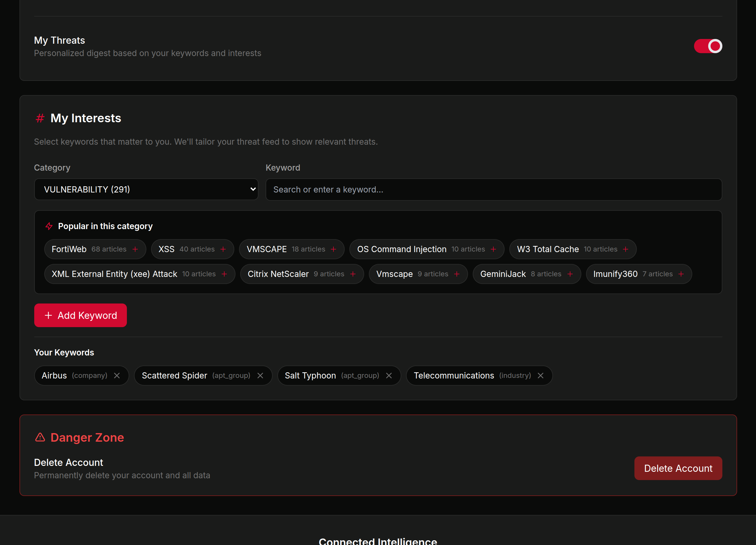Click the Delete Account button

pyautogui.click(x=678, y=468)
